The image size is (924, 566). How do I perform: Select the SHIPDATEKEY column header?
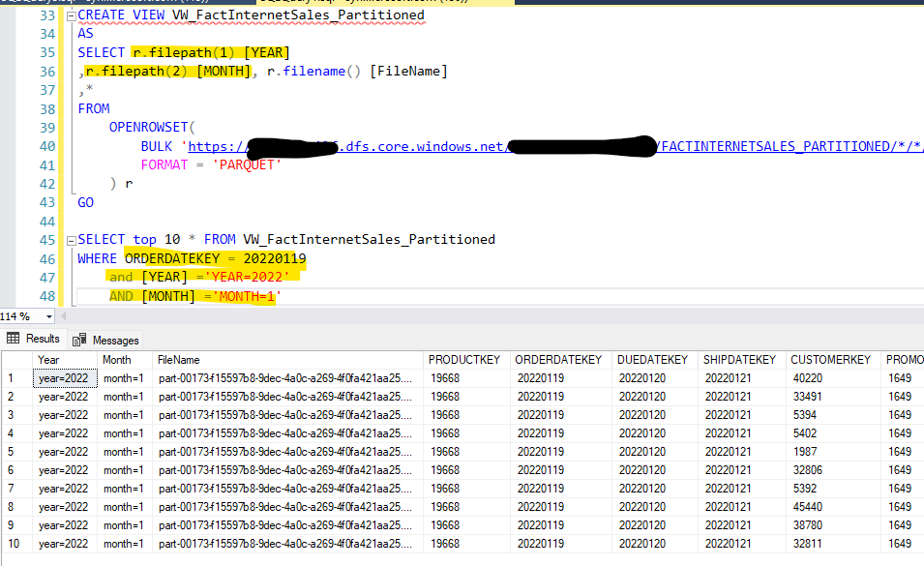(742, 360)
